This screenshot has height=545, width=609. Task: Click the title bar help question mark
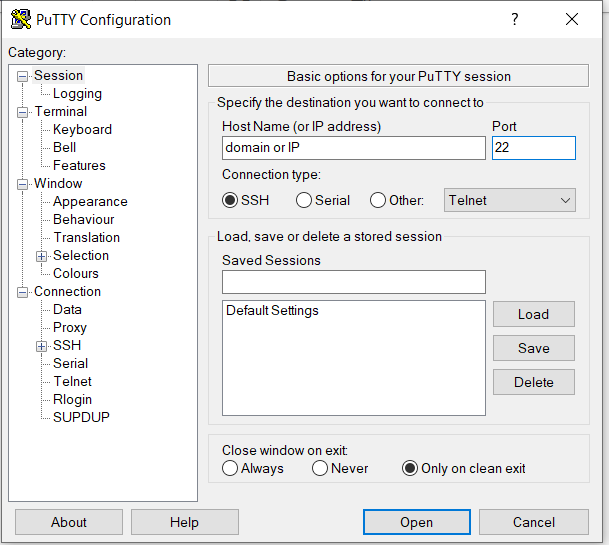coord(515,19)
